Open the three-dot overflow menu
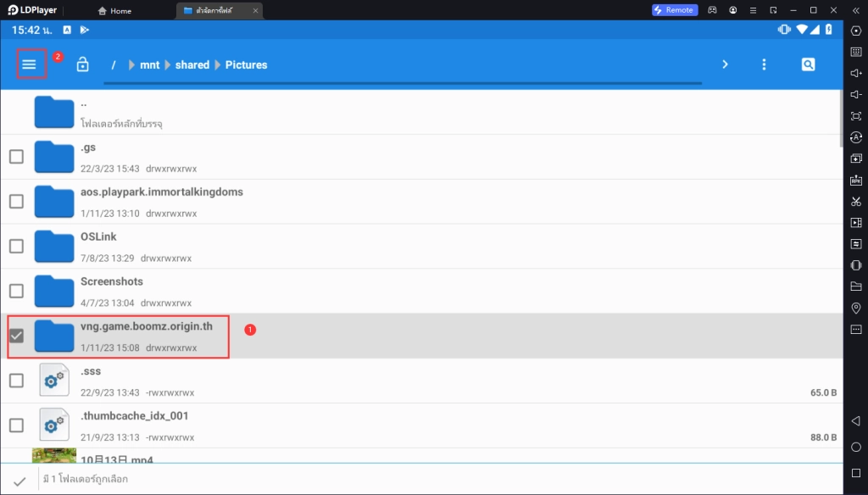The image size is (868, 495). point(764,64)
